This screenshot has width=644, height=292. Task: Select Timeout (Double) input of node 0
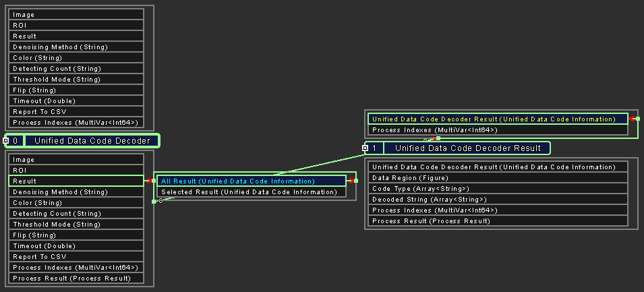click(x=76, y=100)
